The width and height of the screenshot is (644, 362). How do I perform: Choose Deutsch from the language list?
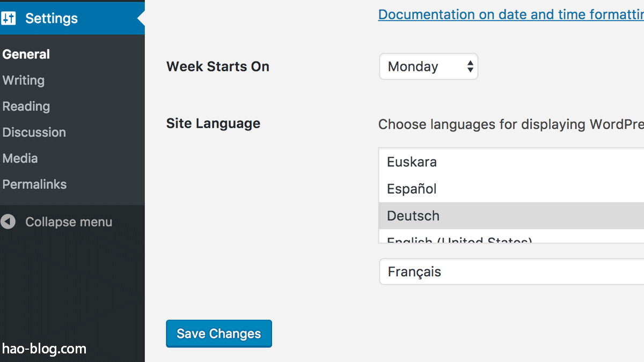click(x=511, y=216)
